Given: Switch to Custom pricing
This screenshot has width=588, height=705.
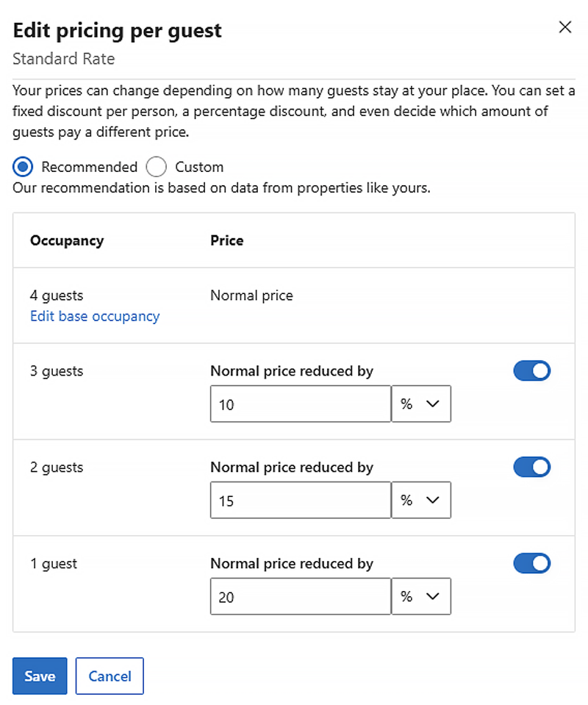Looking at the screenshot, I should point(156,167).
